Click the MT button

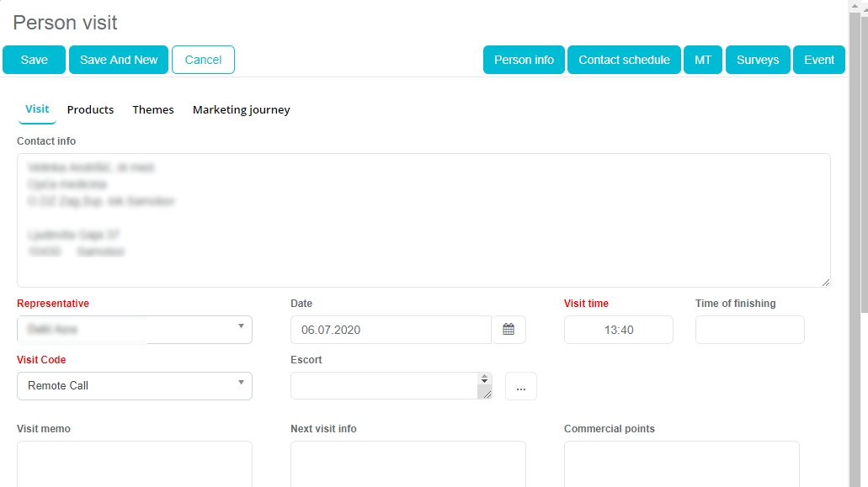coord(703,60)
